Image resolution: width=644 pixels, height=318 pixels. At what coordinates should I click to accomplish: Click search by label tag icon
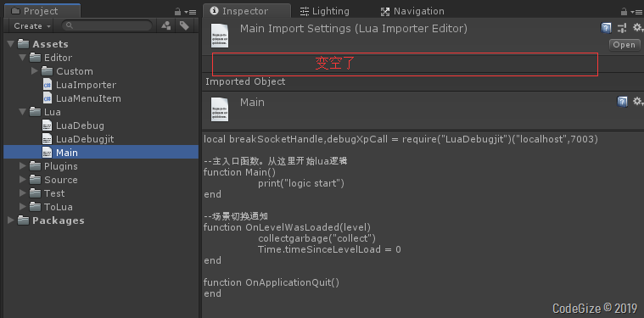(x=184, y=25)
